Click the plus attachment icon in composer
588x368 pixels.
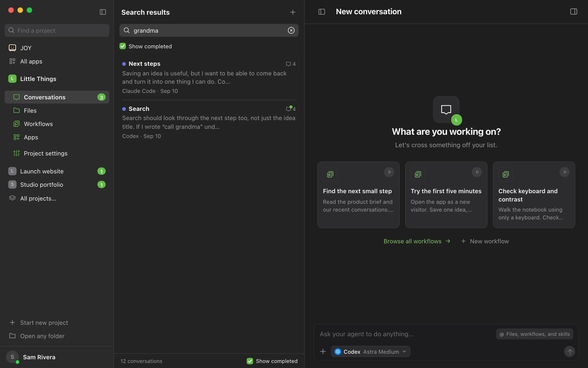click(323, 351)
